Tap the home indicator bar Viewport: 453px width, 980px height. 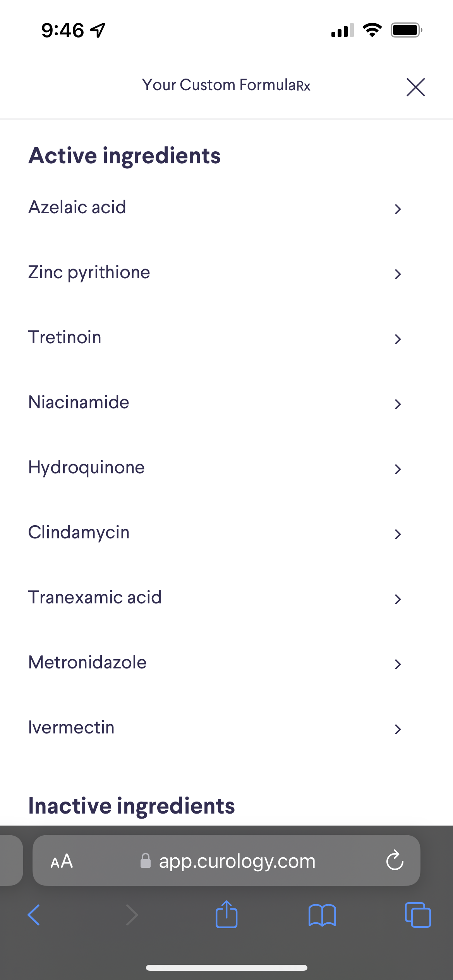click(x=226, y=968)
